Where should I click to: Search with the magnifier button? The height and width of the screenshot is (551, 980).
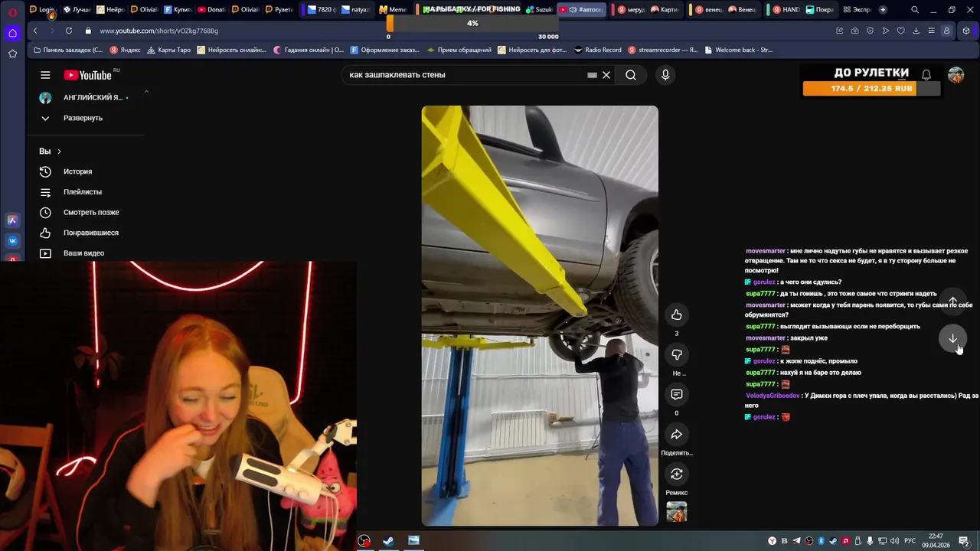click(x=631, y=75)
